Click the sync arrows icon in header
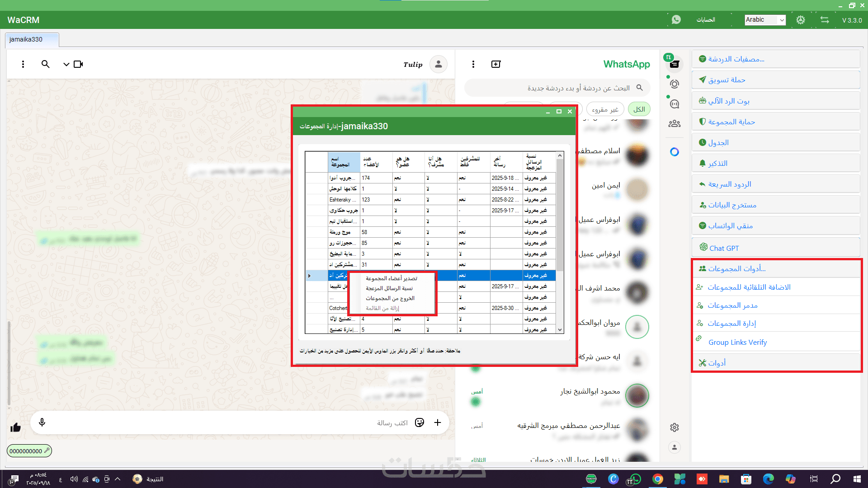Viewport: 868px width, 488px height. 825,20
